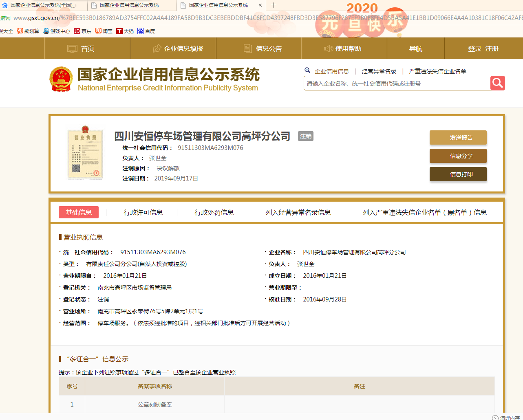Viewport: 523px width, 420px height.
Task: Open 企业信息填报 navigation item
Action: point(178,48)
